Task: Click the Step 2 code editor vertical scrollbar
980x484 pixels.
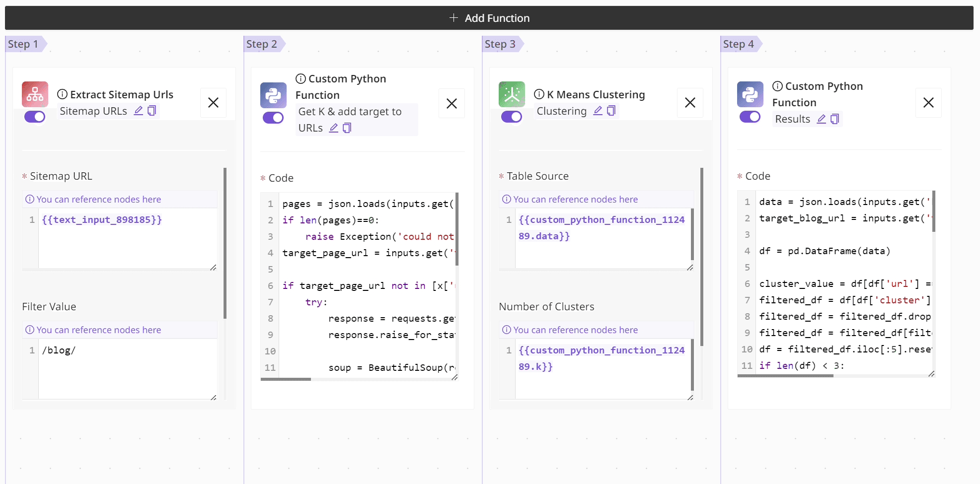Action: (x=457, y=229)
